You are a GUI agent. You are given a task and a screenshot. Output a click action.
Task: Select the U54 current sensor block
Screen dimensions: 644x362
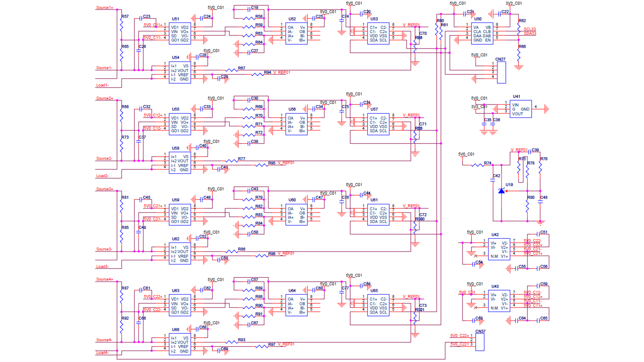tap(180, 72)
